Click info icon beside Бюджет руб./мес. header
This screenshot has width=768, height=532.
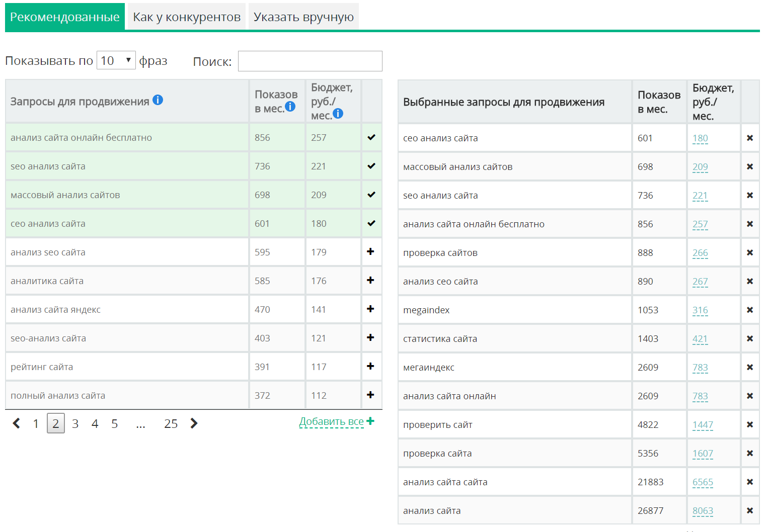[x=338, y=114]
